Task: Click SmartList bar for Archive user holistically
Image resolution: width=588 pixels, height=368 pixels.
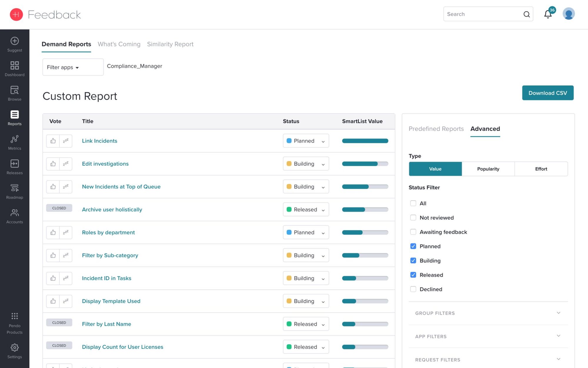Action: pos(365,210)
